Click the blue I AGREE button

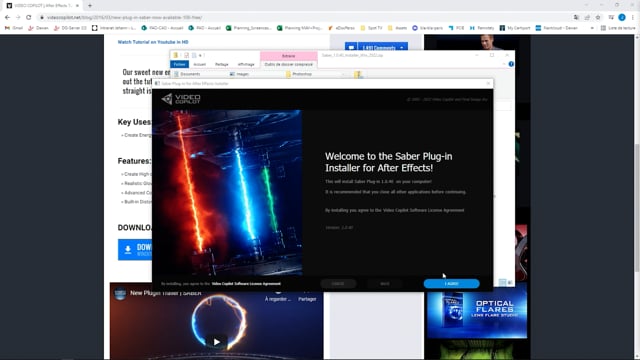451,284
